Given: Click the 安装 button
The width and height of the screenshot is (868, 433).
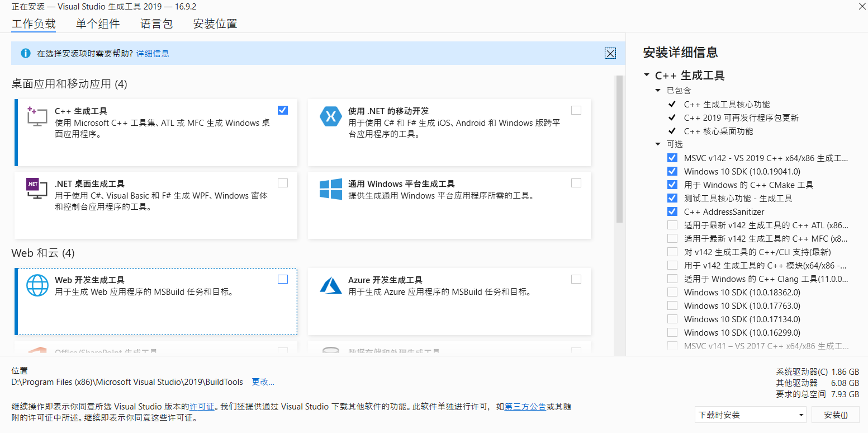Looking at the screenshot, I should (x=836, y=415).
